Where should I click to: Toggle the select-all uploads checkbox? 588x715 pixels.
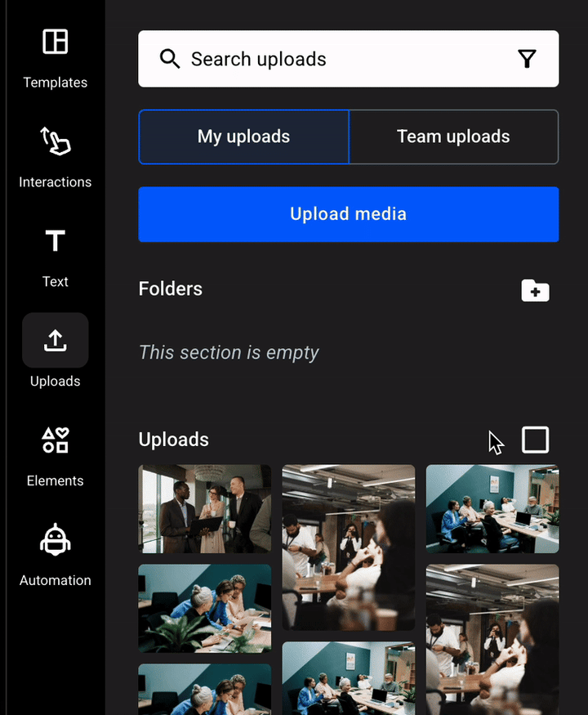point(535,440)
